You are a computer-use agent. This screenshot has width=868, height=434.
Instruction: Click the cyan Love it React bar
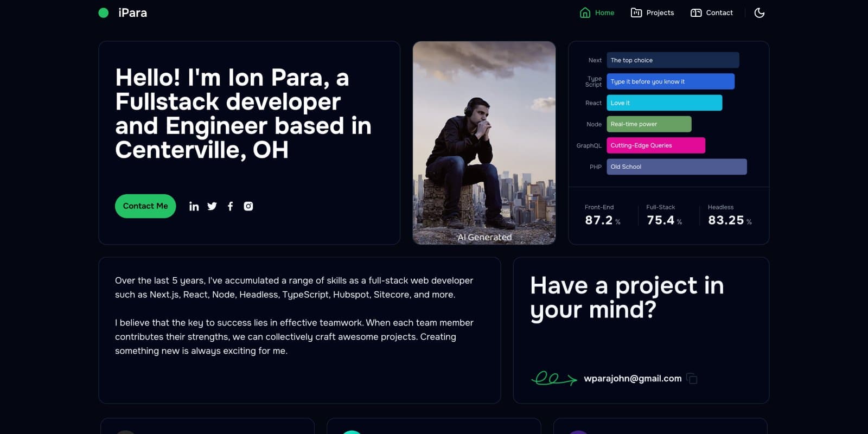pos(665,103)
